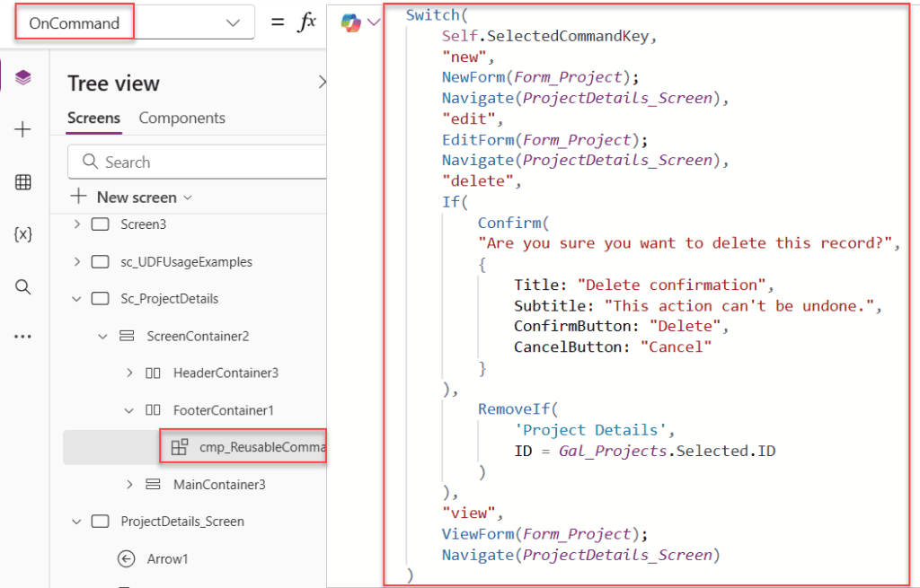Select Sc_ProjectDetails screen
920x588 pixels.
(x=169, y=298)
